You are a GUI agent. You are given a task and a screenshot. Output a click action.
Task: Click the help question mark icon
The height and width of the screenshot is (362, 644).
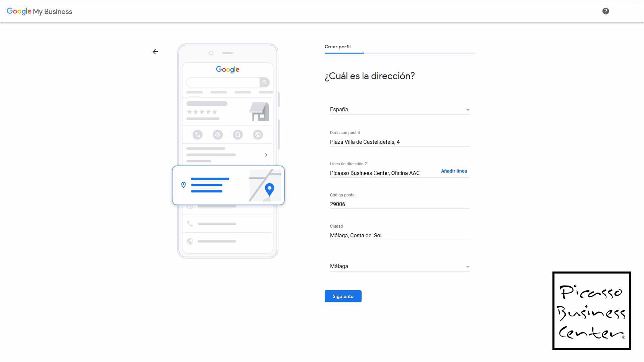606,11
